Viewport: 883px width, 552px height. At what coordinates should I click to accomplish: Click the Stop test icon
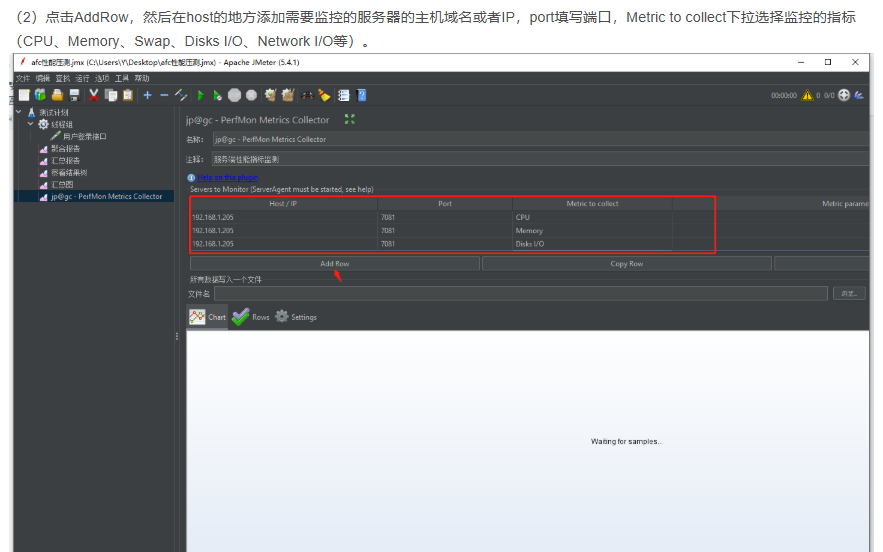234,95
